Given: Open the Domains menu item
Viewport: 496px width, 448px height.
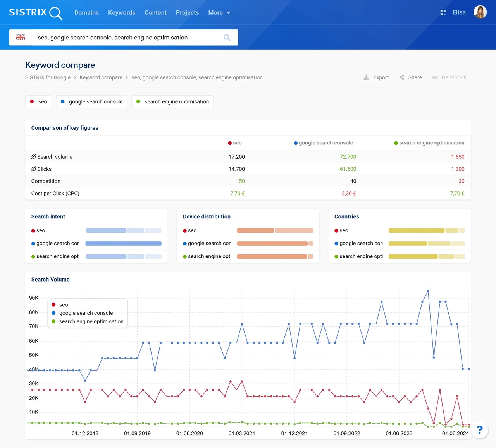Looking at the screenshot, I should click(86, 13).
